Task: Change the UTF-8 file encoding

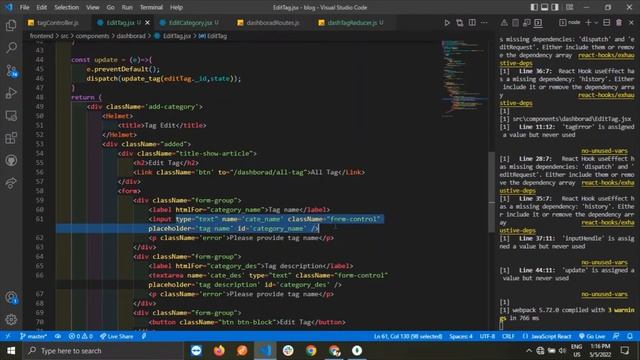Action: click(487, 336)
